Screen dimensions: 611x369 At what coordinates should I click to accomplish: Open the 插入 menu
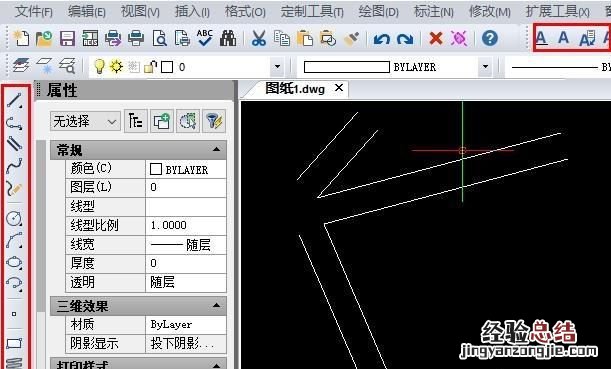click(x=192, y=12)
